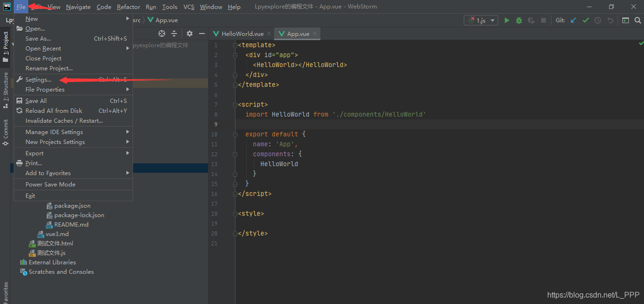This screenshot has width=644, height=304.
Task: Close the App.vue tab
Action: 315,34
